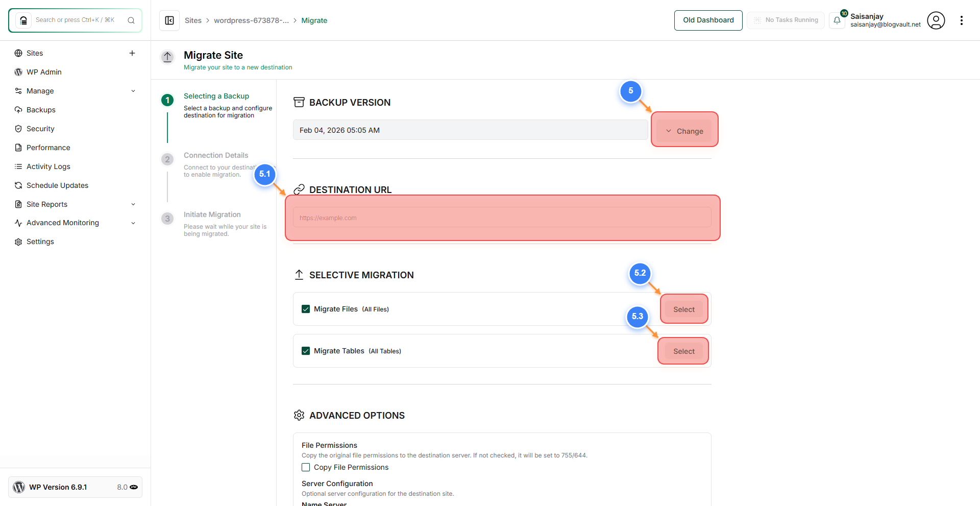Open Performance in the sidebar
980x506 pixels.
point(48,148)
